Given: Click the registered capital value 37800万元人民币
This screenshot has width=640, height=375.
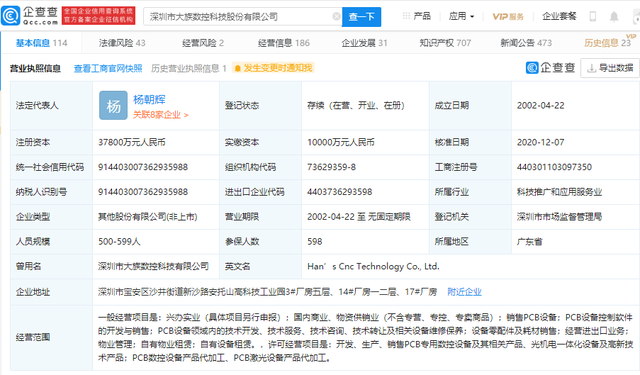Looking at the screenshot, I should point(132,142).
